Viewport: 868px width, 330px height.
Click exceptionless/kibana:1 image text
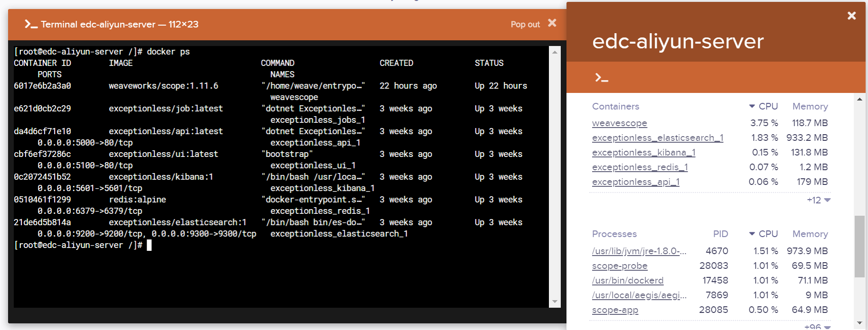coord(161,177)
